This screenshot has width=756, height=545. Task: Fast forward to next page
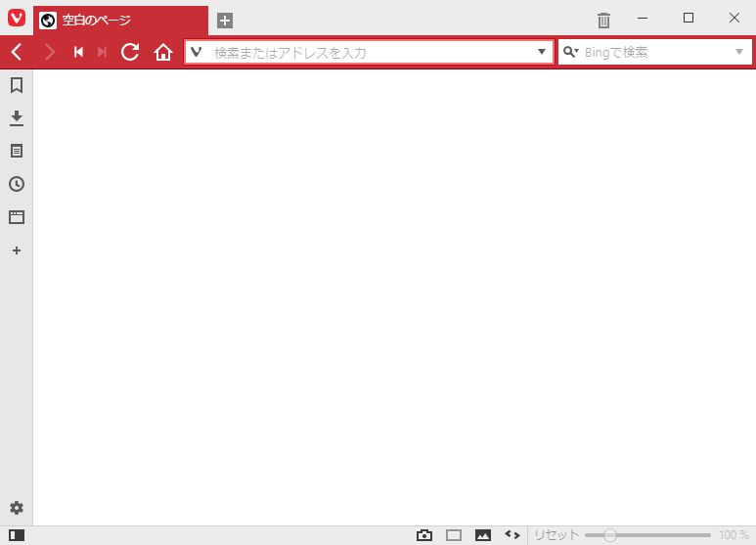(102, 52)
